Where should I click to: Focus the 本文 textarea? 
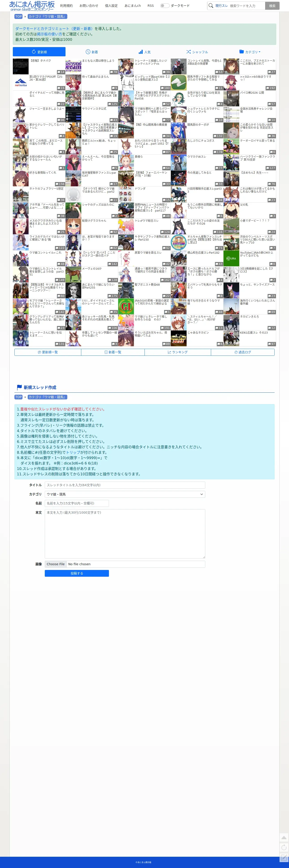(125, 534)
